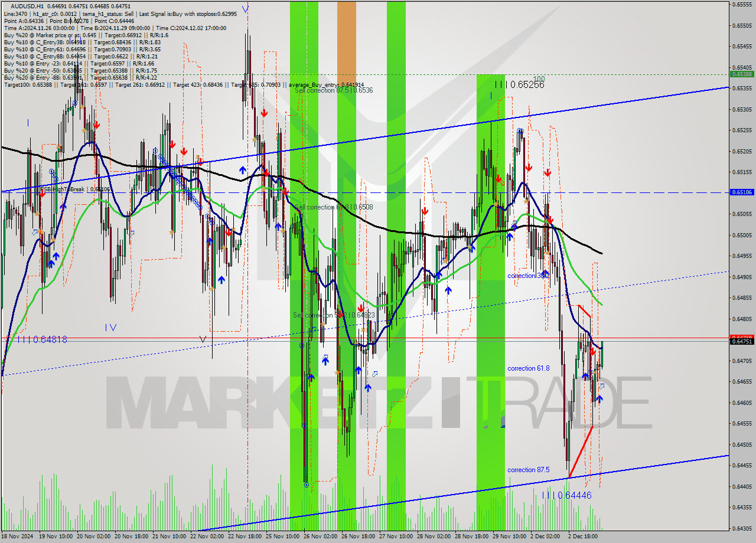Viewport: 756px width, 543px height.
Task: Click the '27 Nov 10:00' time axis label
Action: (397, 537)
